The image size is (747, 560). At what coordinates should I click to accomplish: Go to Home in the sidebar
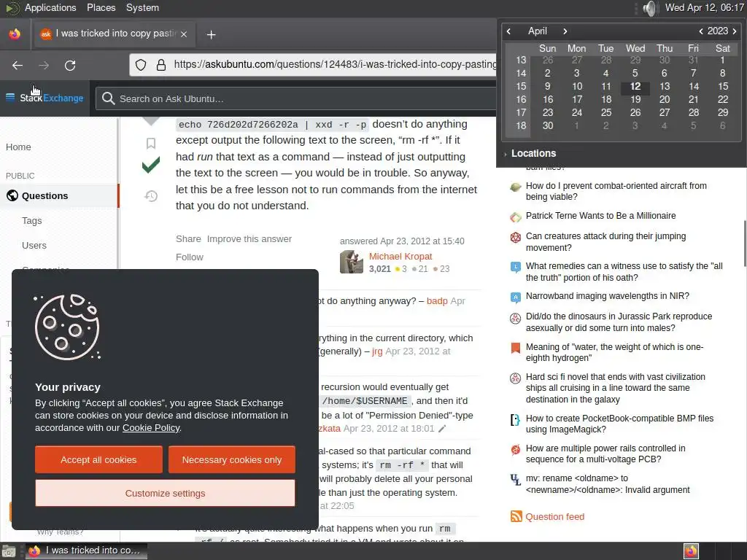18,147
